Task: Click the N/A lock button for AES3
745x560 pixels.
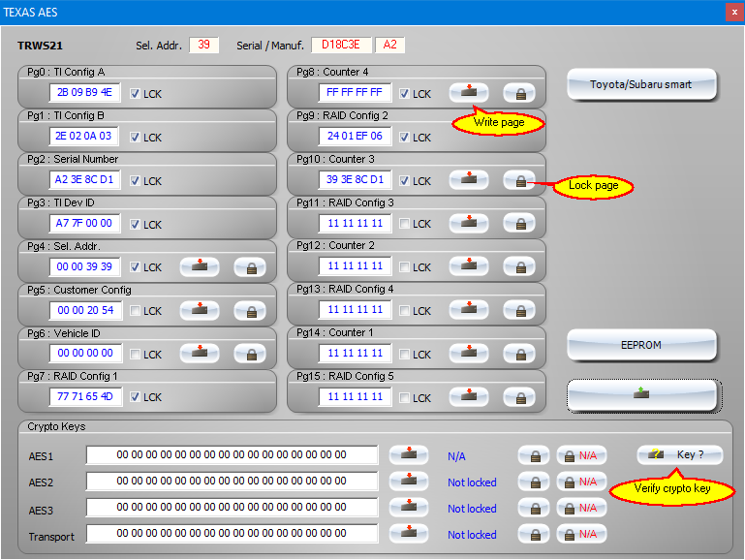Action: coord(581,508)
